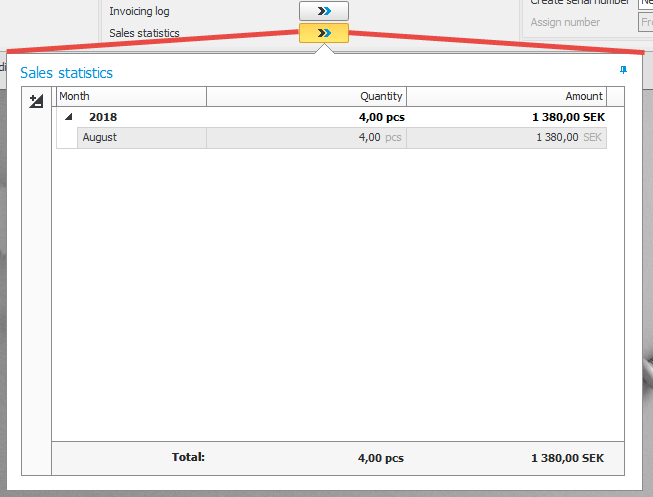Click the Invoicing log label
Screen dimensions: 653x497
(x=139, y=12)
